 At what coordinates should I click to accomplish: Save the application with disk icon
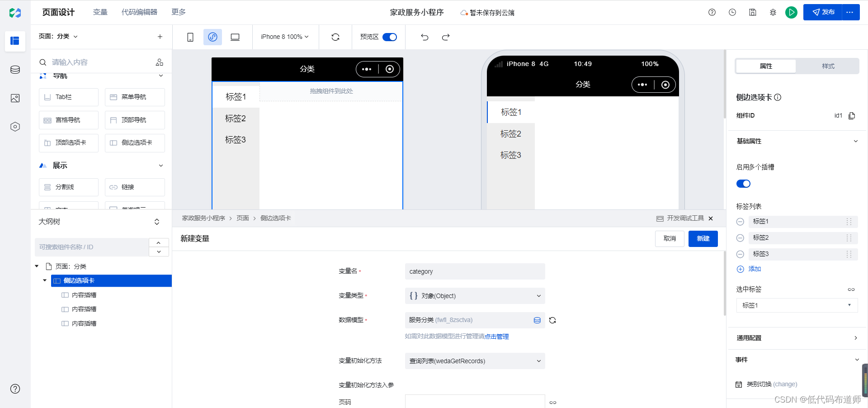[x=753, y=12]
